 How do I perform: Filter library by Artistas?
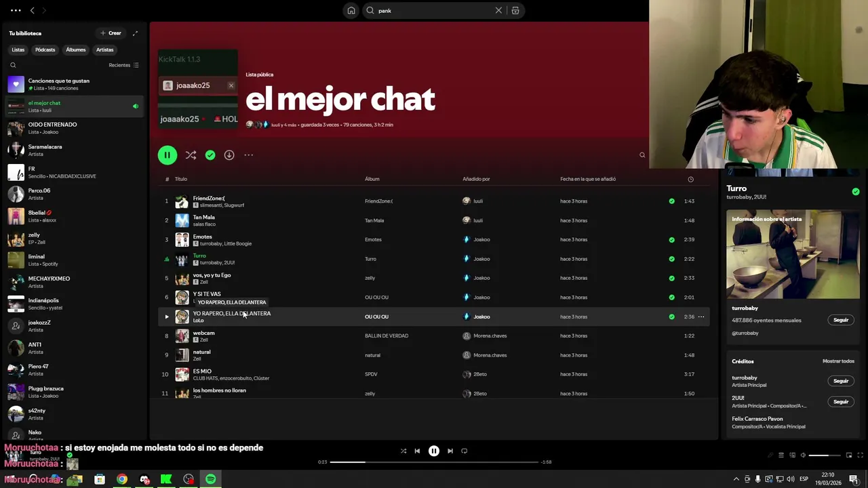click(x=105, y=49)
